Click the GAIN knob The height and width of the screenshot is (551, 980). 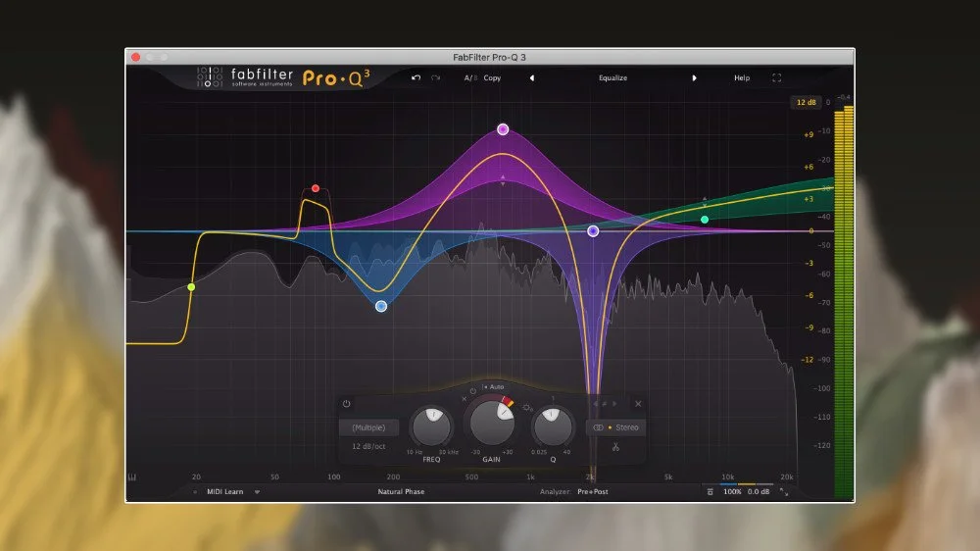coord(493,423)
